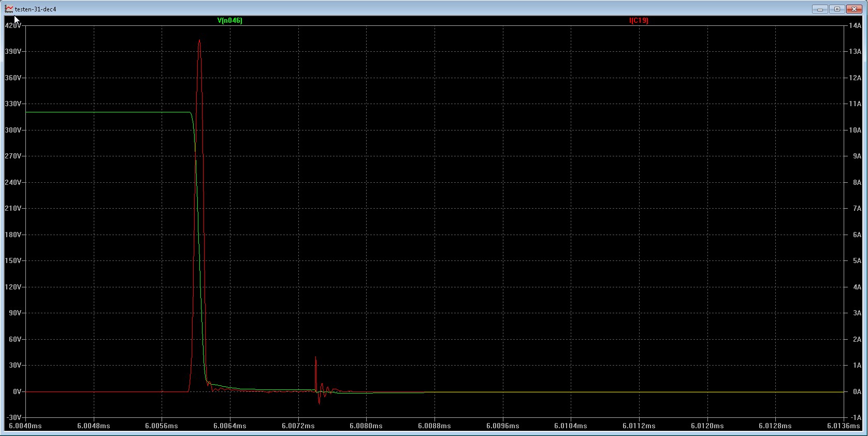The image size is (868, 436).
Task: Click the 0A right axis label
Action: coord(857,391)
